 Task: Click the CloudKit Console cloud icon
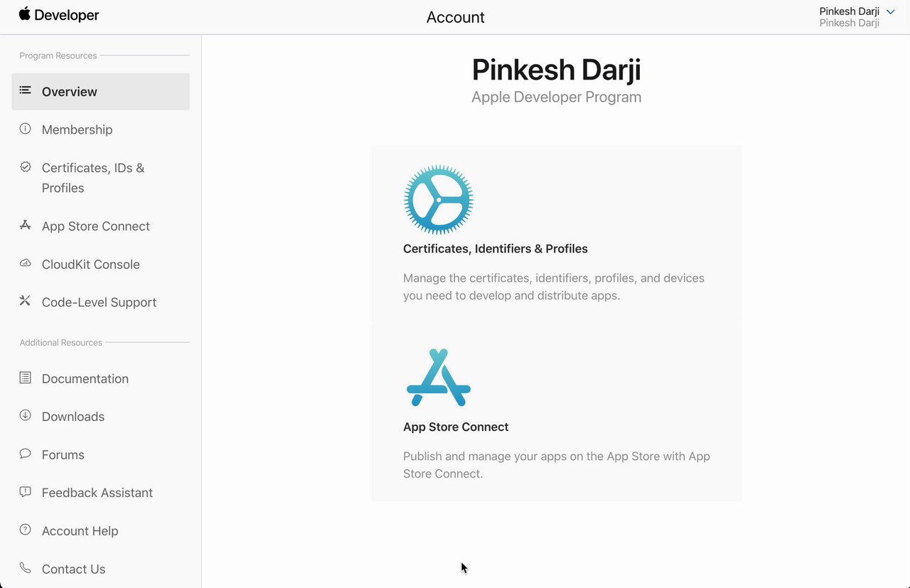click(x=25, y=263)
